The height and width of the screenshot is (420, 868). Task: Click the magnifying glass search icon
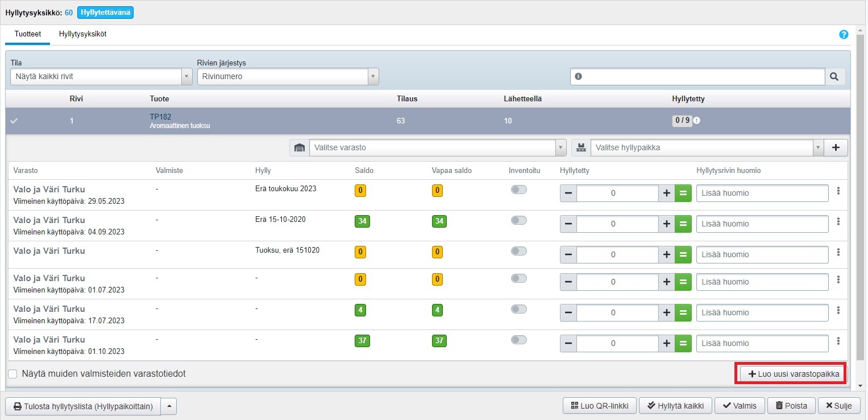(834, 77)
